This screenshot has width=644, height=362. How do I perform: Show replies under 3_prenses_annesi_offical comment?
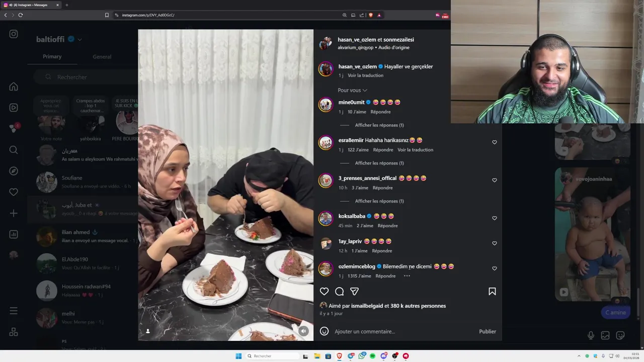379,201
